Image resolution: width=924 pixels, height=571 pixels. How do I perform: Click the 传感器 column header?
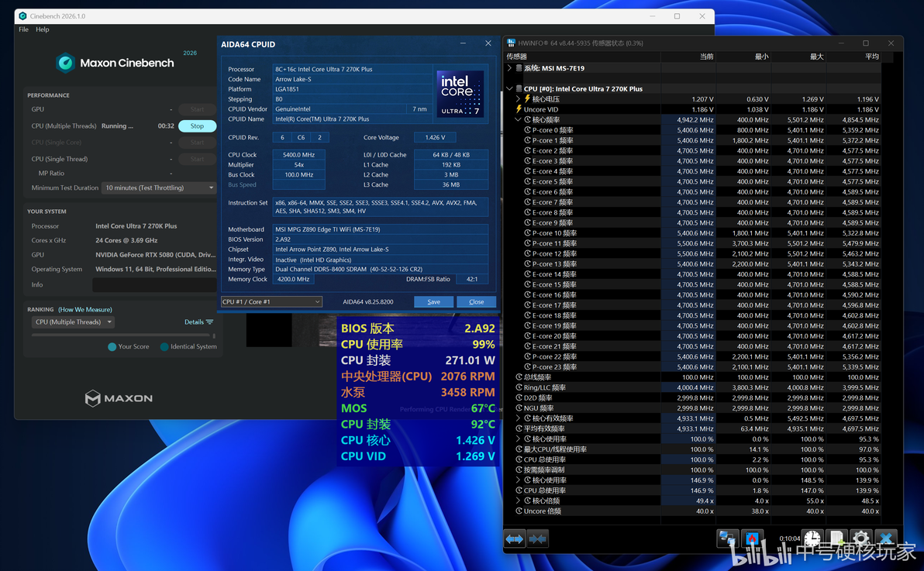tap(582, 57)
